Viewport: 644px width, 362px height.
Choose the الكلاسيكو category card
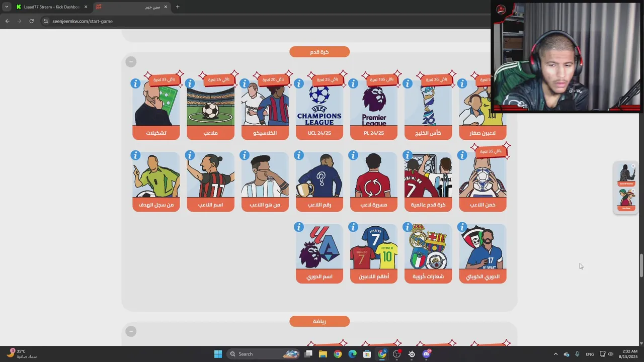pyautogui.click(x=265, y=110)
